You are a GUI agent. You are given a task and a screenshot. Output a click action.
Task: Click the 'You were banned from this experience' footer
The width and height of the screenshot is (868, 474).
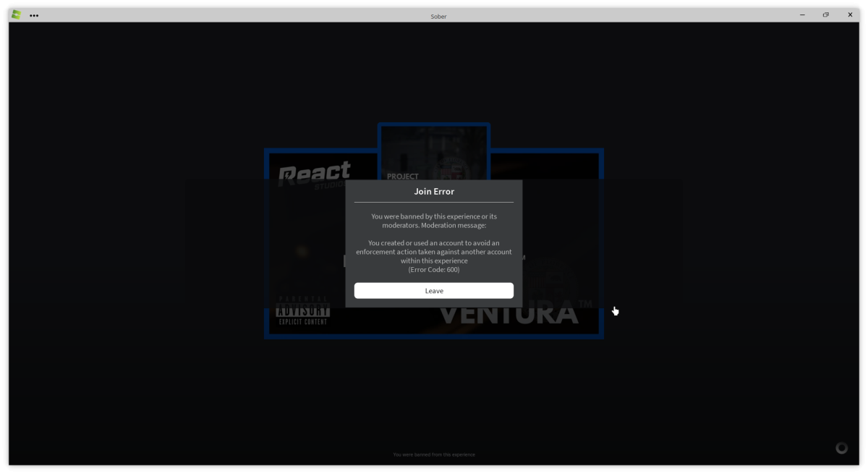click(434, 454)
